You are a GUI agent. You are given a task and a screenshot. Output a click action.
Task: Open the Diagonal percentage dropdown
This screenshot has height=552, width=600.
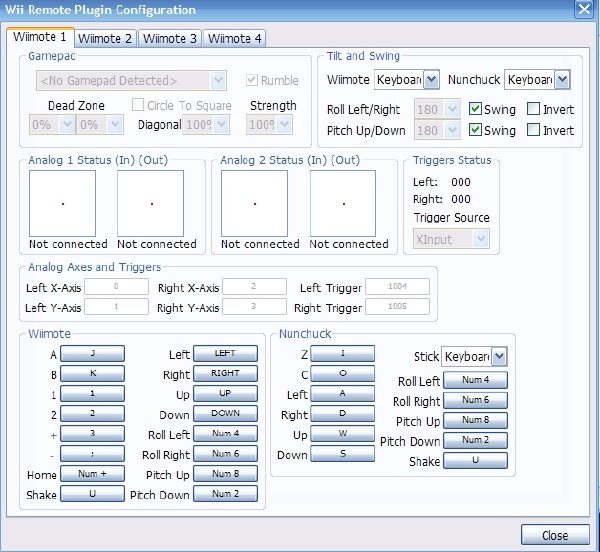click(x=206, y=124)
